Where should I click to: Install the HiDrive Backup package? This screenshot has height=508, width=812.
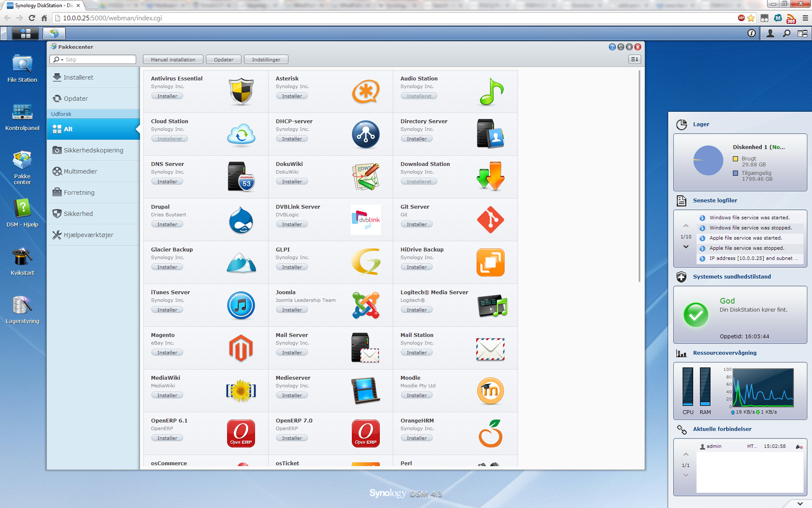click(x=417, y=267)
